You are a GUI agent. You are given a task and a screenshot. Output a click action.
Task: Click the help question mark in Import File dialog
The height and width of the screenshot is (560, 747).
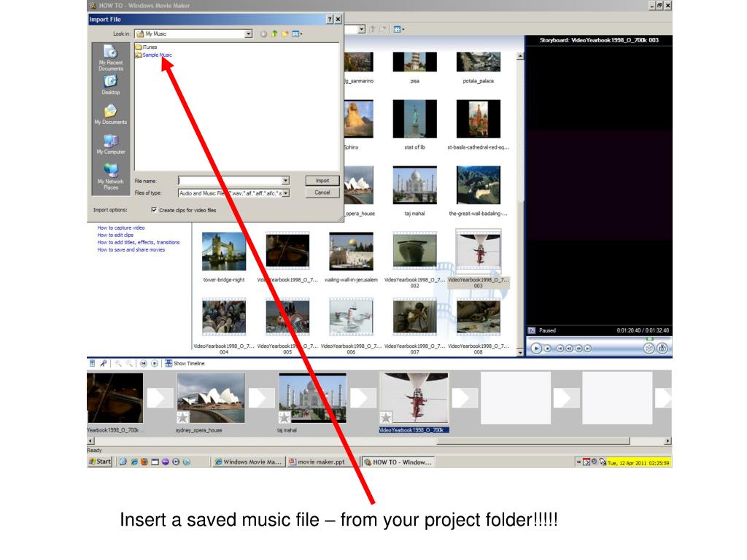click(329, 19)
